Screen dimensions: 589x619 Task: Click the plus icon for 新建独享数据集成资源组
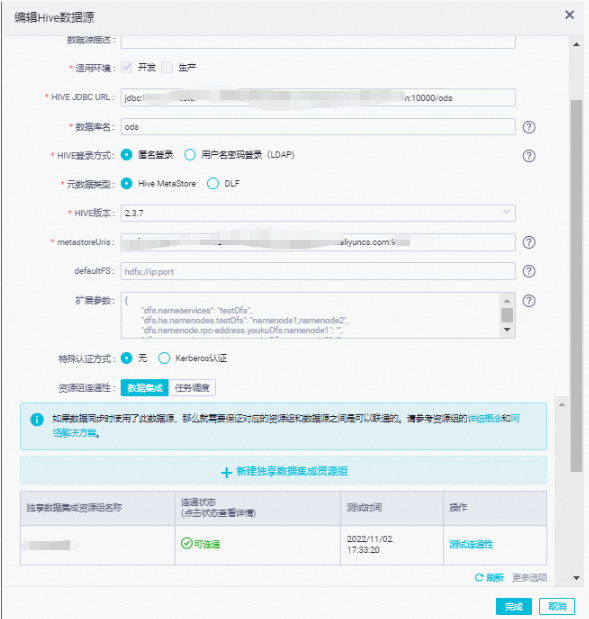point(226,472)
